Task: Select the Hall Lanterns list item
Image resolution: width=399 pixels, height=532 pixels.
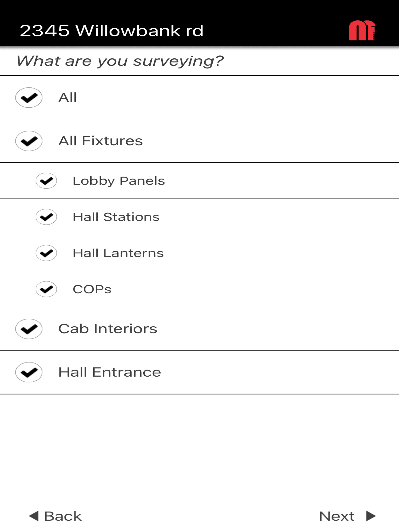Action: point(199,253)
